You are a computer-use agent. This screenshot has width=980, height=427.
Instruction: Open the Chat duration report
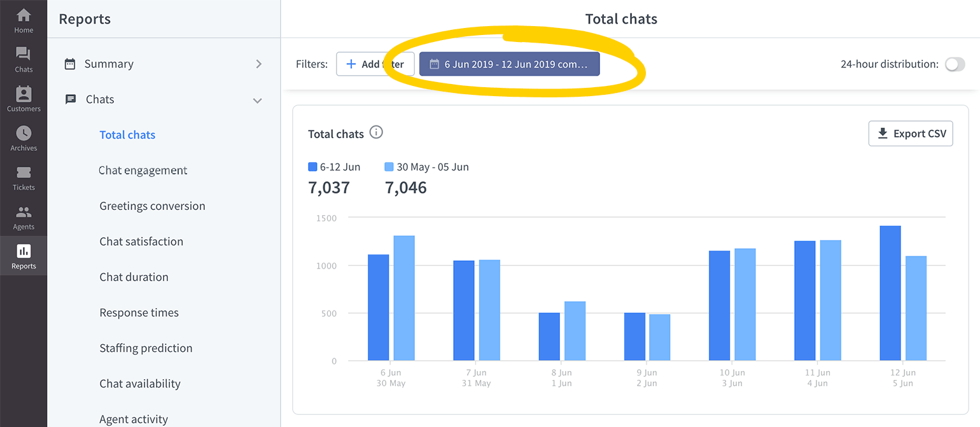pos(134,277)
